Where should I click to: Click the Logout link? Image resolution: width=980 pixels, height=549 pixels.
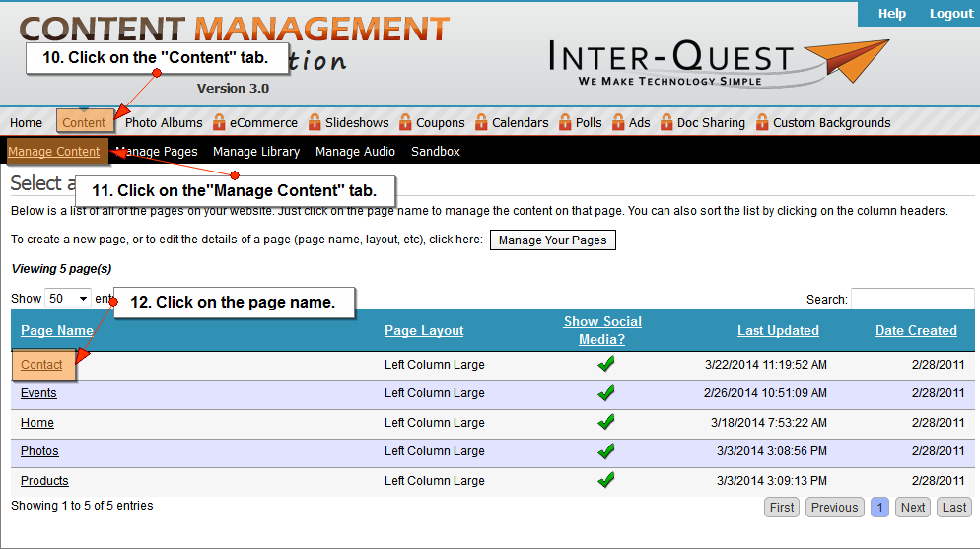pos(950,14)
